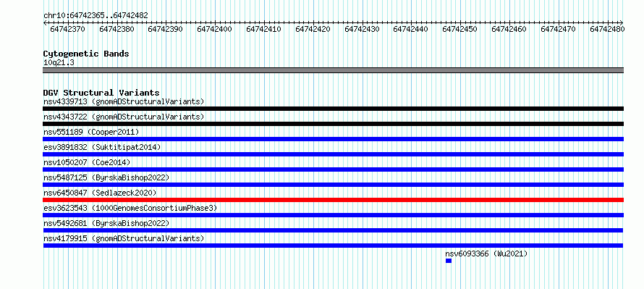
Task: Click nsv4179915 gnomADStructuralVariants label
Action: pyautogui.click(x=124, y=238)
